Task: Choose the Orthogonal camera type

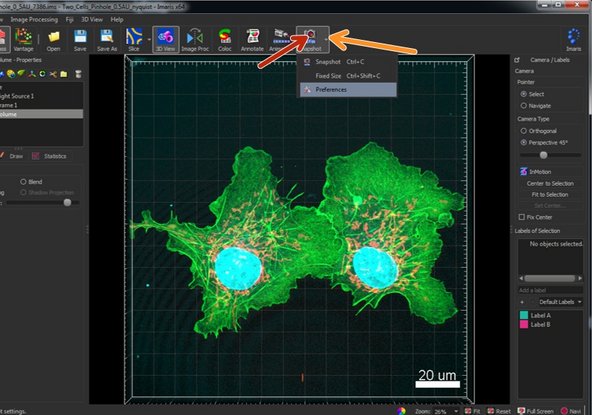Action: [523, 131]
